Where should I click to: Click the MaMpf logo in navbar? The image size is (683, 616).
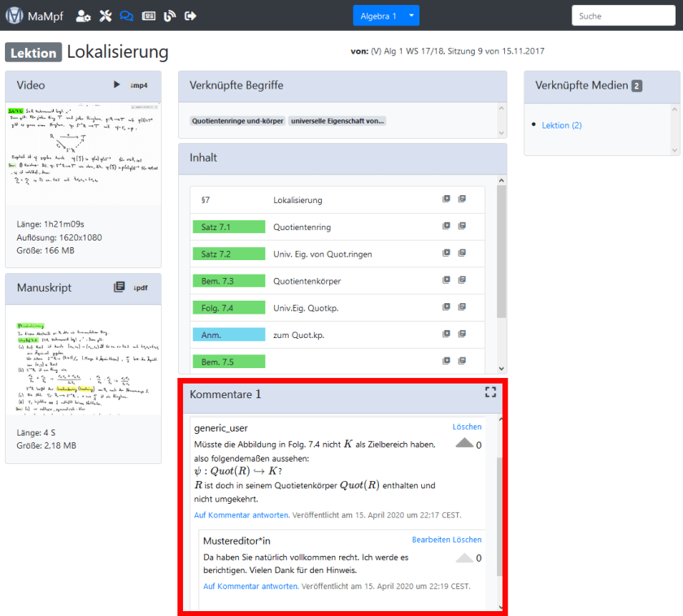[14, 15]
